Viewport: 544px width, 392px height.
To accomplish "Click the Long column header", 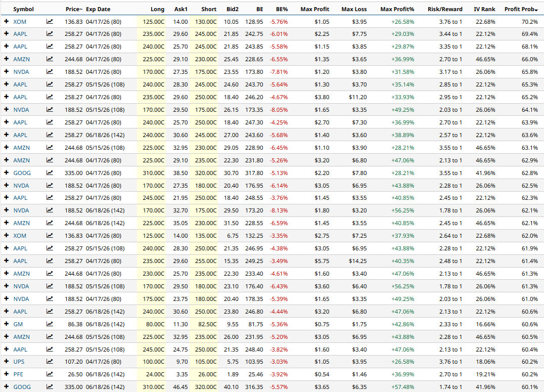I will (158, 9).
